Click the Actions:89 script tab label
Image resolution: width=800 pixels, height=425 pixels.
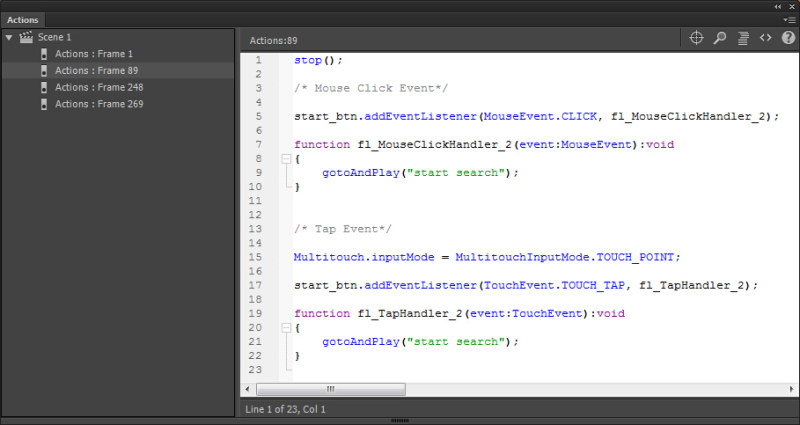273,41
